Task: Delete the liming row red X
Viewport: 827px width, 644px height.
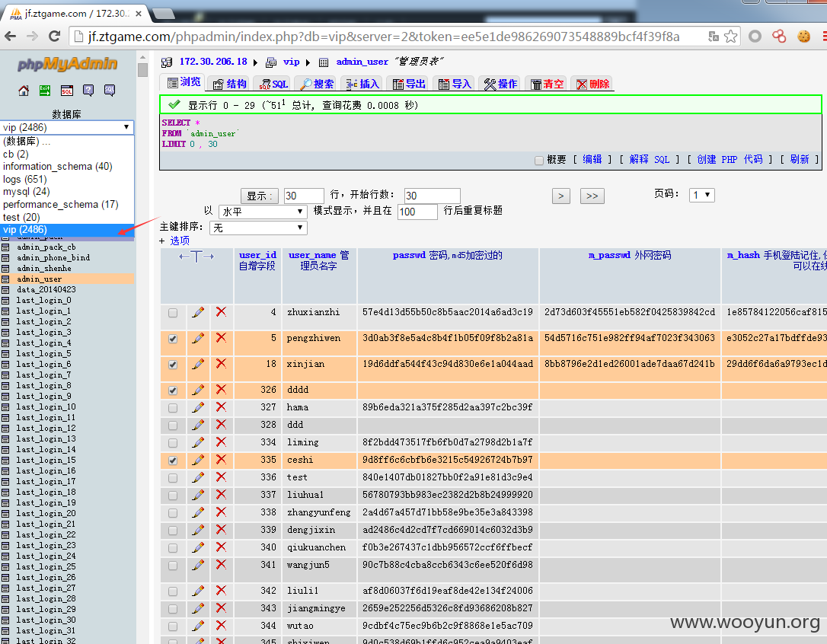Action: pos(221,442)
